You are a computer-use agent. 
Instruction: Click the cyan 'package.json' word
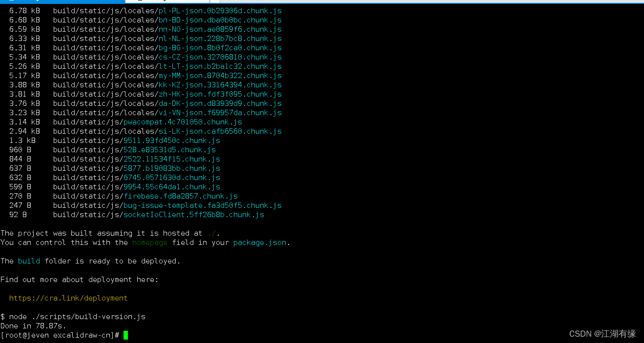tap(260, 242)
